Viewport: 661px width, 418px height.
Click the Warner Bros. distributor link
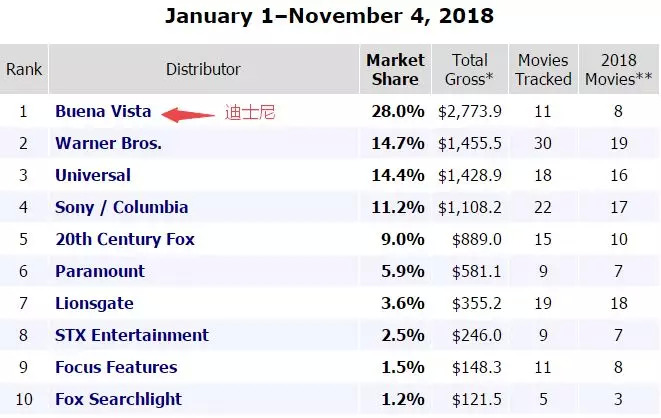pyautogui.click(x=109, y=143)
